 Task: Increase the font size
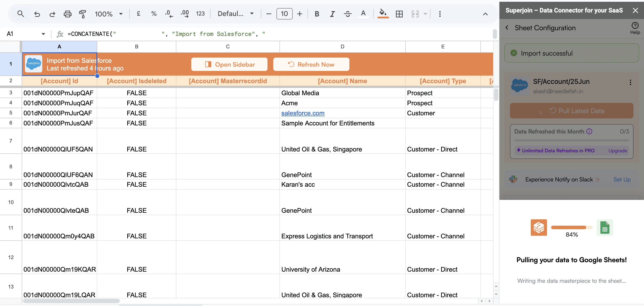[299, 14]
